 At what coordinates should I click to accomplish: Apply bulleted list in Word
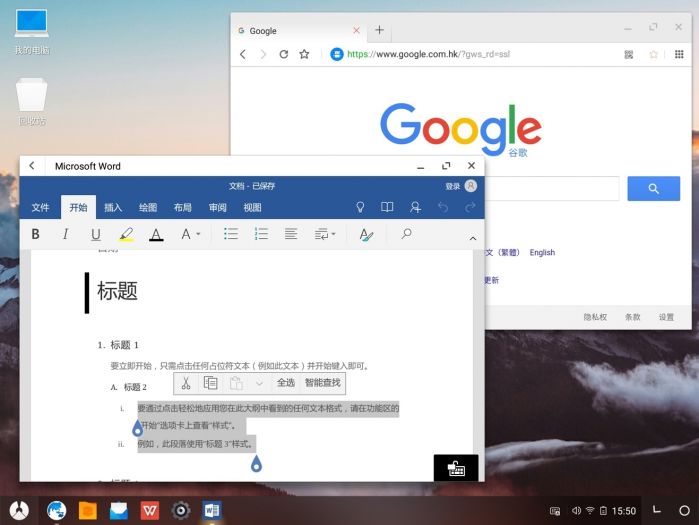[x=231, y=234]
